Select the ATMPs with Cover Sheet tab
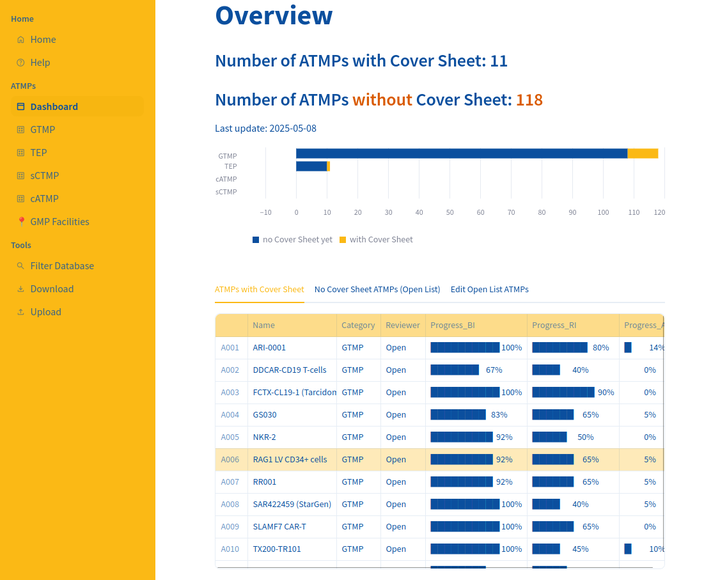The width and height of the screenshot is (720, 580). tap(259, 289)
